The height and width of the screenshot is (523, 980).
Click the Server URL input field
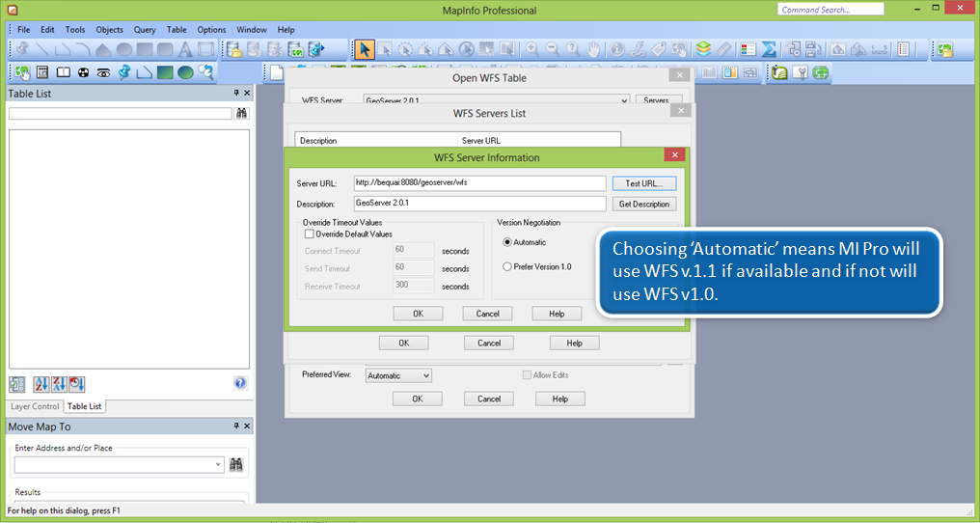479,183
